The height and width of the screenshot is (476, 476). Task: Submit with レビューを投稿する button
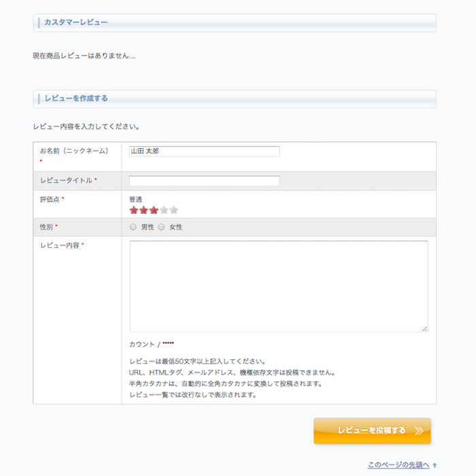click(x=372, y=430)
